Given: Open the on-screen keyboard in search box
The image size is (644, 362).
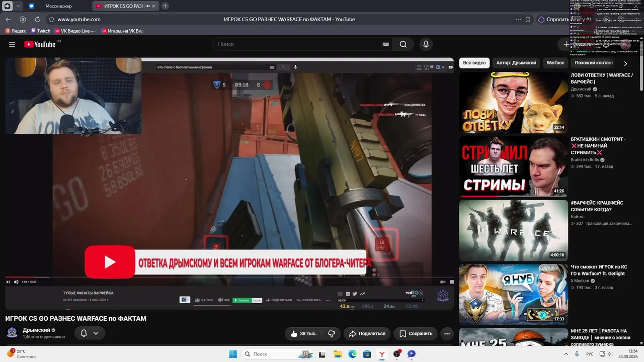Looking at the screenshot, I should (386, 44).
